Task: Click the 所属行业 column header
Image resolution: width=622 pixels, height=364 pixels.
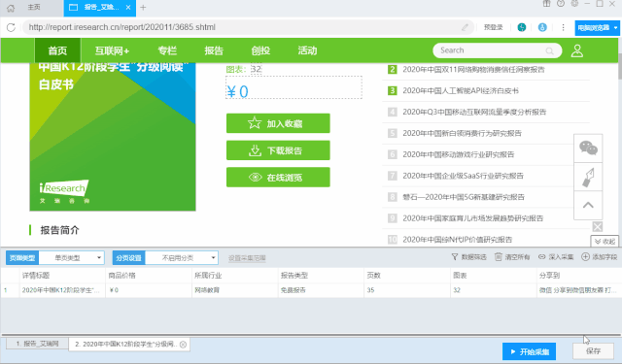Action: 235,276
